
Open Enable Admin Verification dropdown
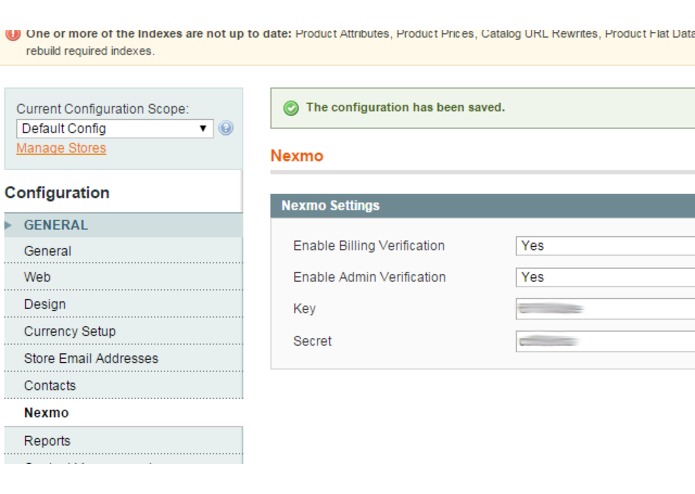coord(605,277)
